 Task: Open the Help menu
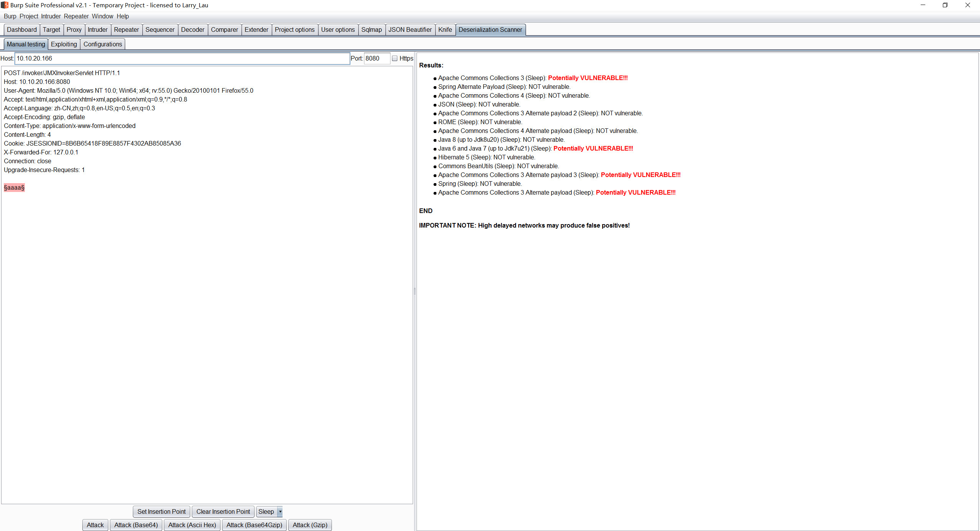122,16
